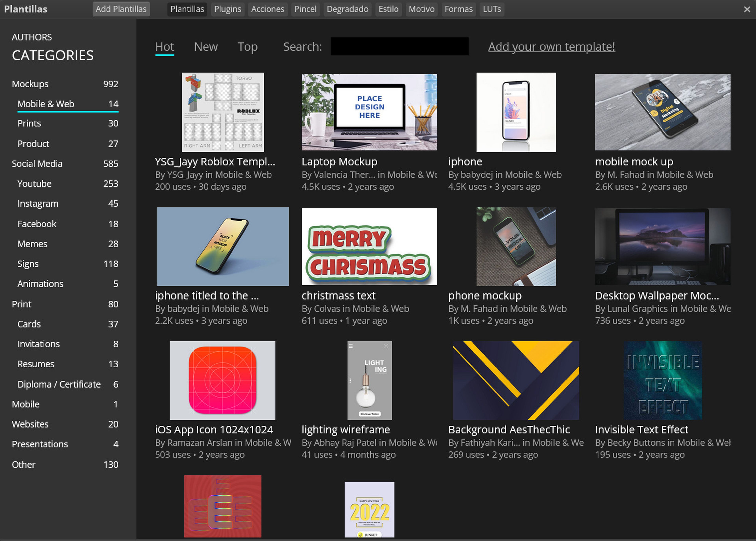Follow the Add your own template link

pyautogui.click(x=551, y=47)
